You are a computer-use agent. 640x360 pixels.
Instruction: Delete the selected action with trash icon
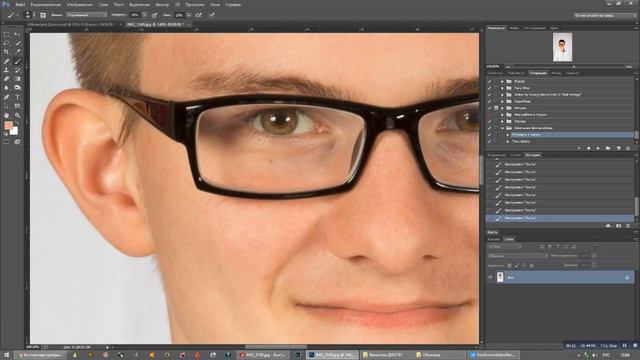(x=628, y=148)
